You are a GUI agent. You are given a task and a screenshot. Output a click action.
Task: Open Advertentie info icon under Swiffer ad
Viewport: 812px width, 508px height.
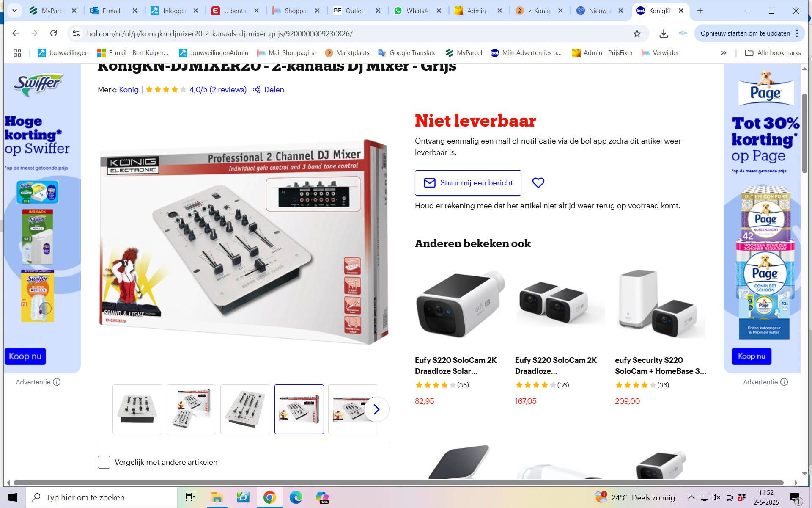pyautogui.click(x=57, y=382)
